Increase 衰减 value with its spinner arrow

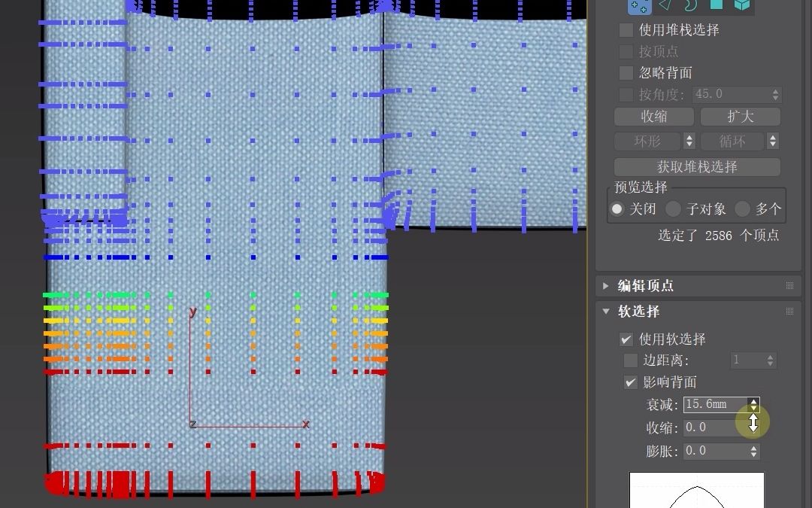(753, 401)
